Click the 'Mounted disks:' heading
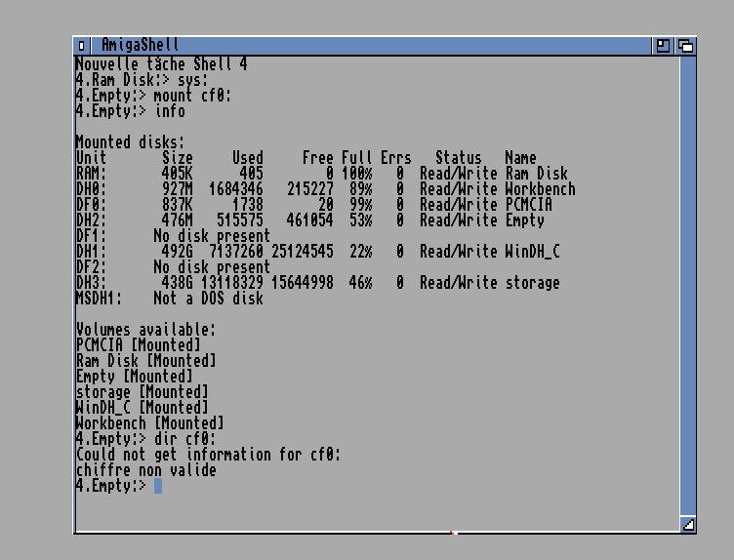734x560 pixels. point(130,142)
